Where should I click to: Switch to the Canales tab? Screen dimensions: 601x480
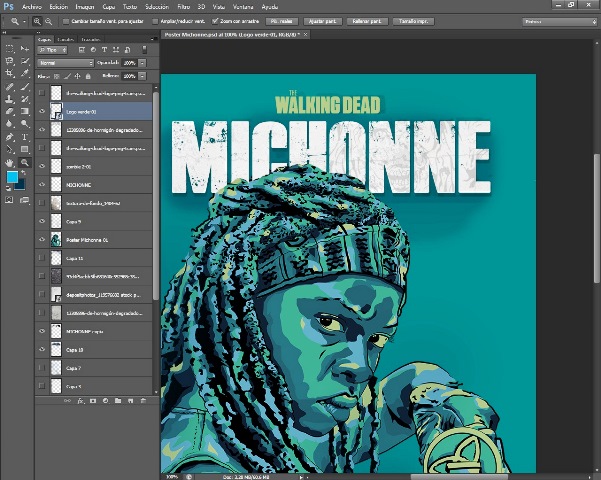[66, 39]
